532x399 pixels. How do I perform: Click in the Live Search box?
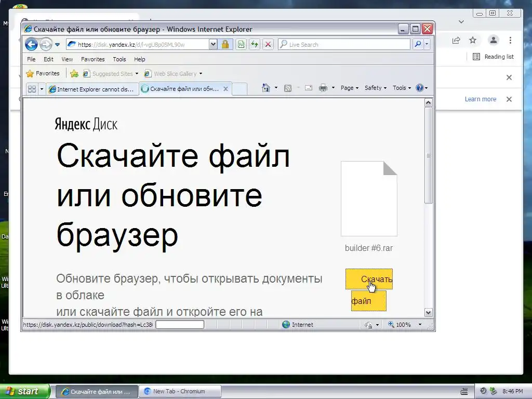click(344, 45)
